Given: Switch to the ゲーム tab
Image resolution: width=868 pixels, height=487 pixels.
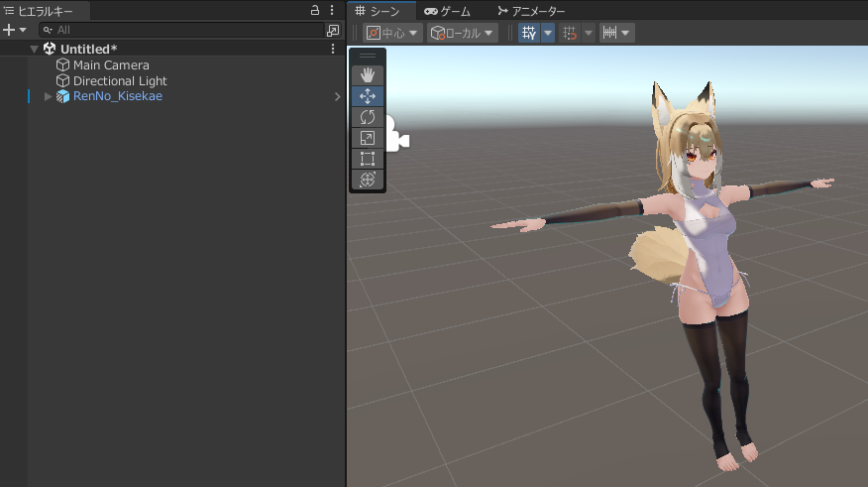Looking at the screenshot, I should click(x=448, y=11).
